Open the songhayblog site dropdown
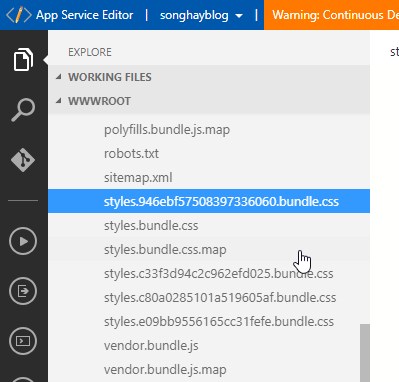 point(201,15)
